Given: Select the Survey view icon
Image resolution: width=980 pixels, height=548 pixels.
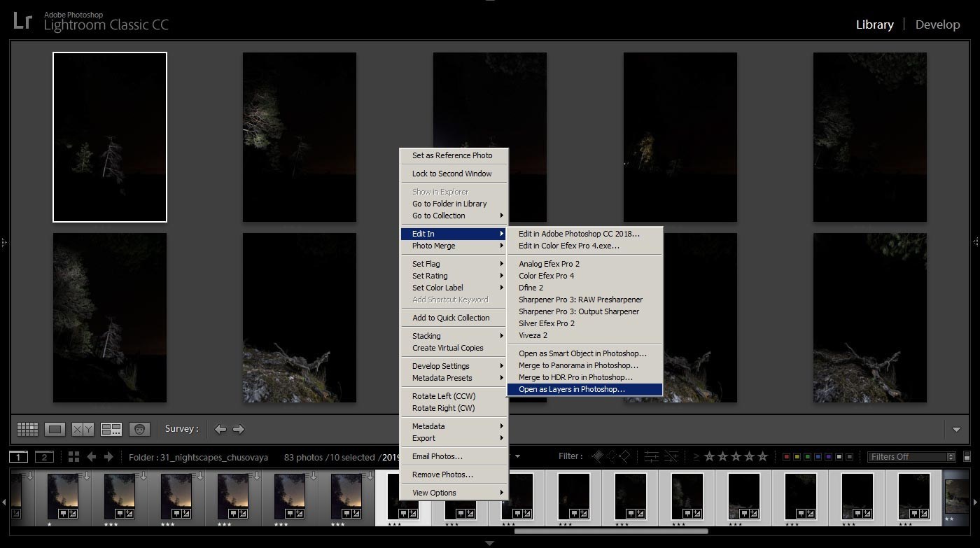Looking at the screenshot, I should (x=111, y=429).
